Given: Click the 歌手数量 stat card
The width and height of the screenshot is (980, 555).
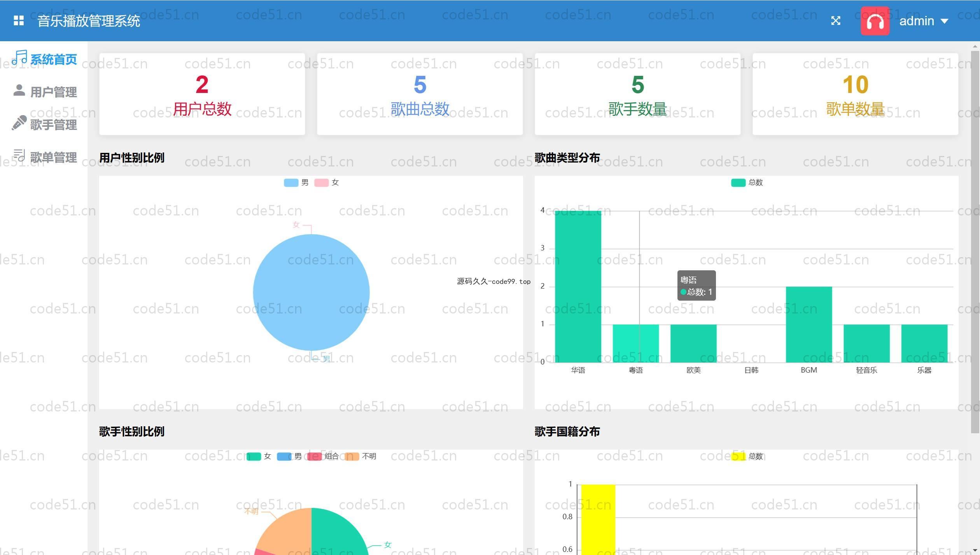Looking at the screenshot, I should [x=637, y=94].
